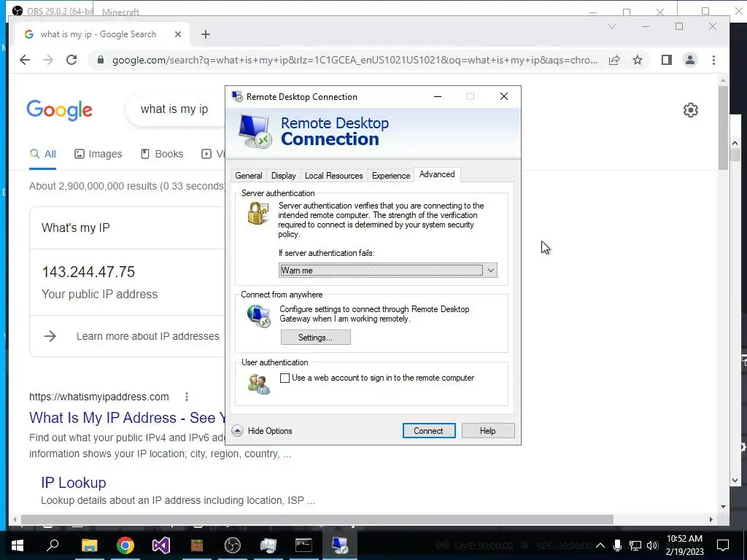Image resolution: width=747 pixels, height=560 pixels.
Task: Select the All results filter
Action: [43, 155]
